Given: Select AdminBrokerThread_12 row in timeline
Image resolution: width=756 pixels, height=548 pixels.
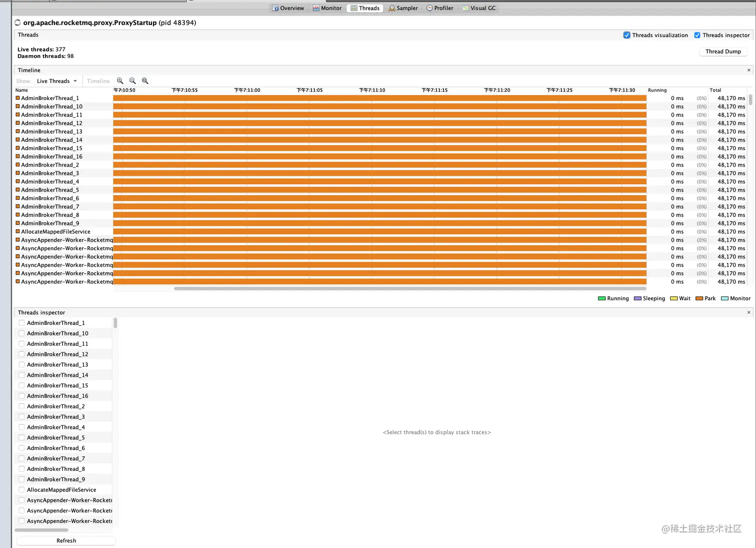Looking at the screenshot, I should pos(380,123).
